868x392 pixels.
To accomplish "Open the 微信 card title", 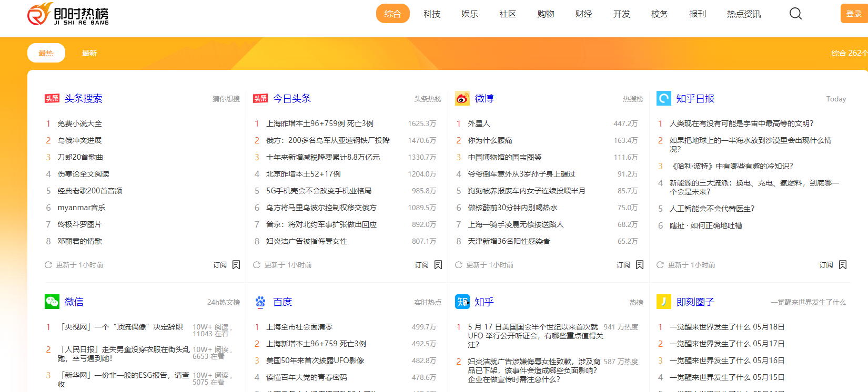I will 74,302.
